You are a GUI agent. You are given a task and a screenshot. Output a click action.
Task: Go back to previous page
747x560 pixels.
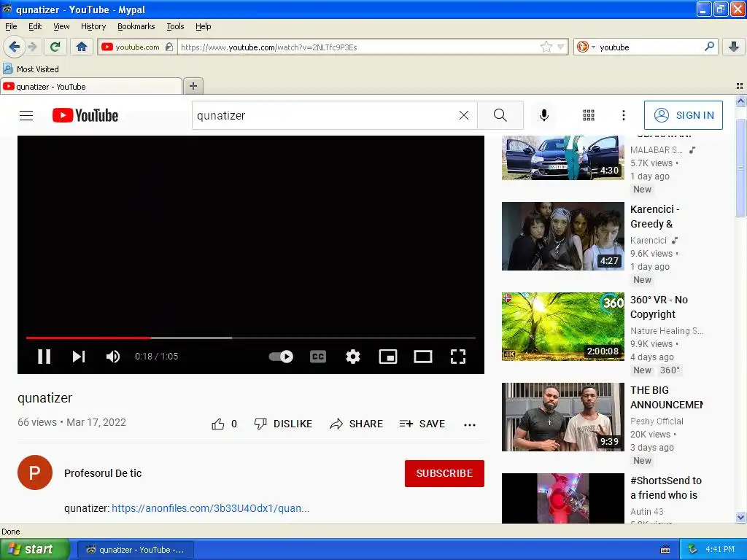pos(14,47)
